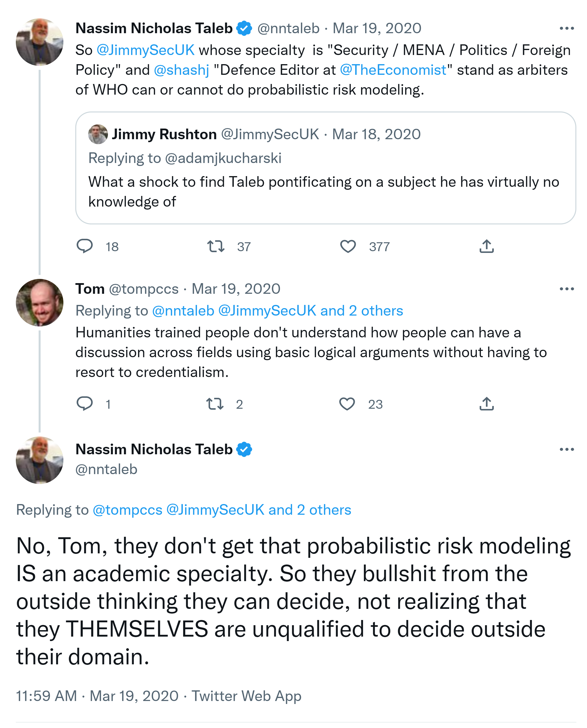Viewport: 587px width, 728px height.
Task: Open @JimmySecUK mention in Taleb's tweet
Action: 145,50
